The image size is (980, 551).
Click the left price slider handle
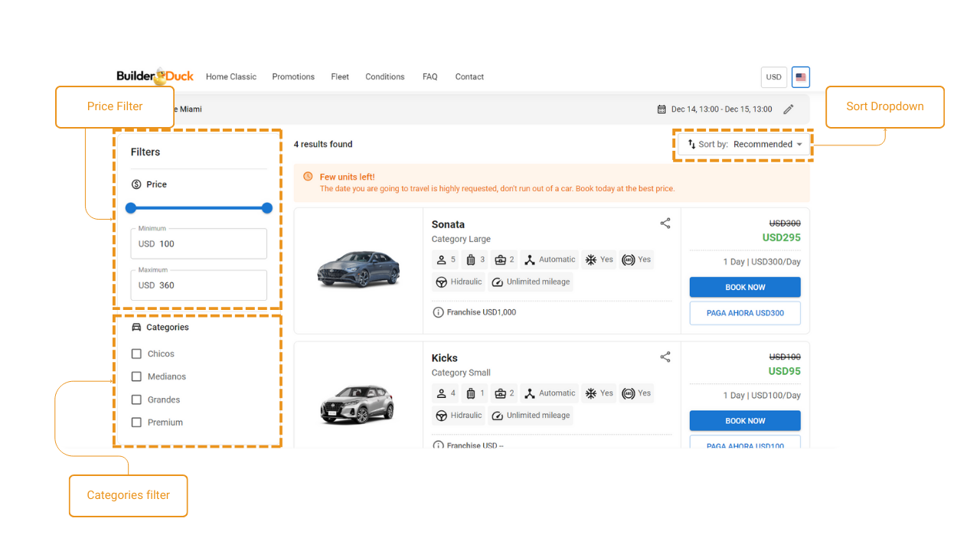click(131, 208)
